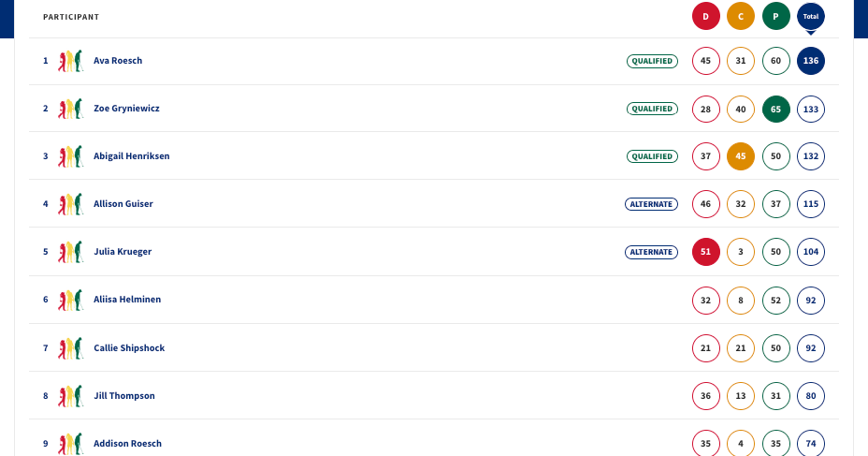The width and height of the screenshot is (868, 456).
Task: Sort by green P putt column header
Action: [x=776, y=16]
